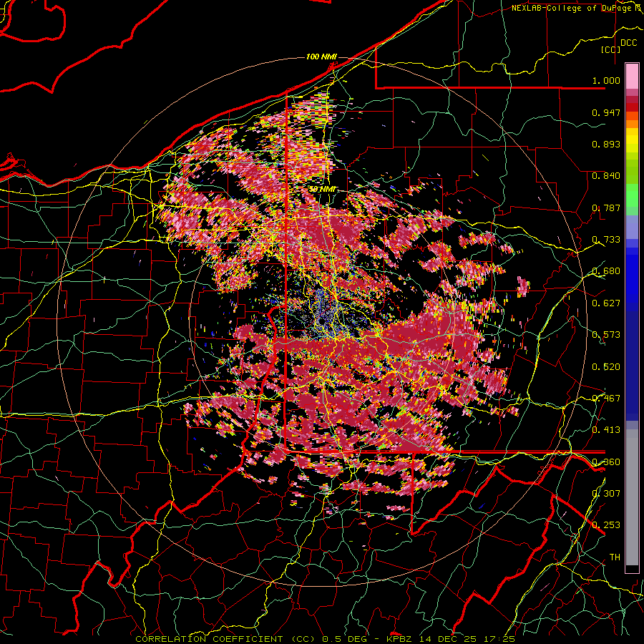Select the 0.307 scale value
644x644 pixels.
point(606,493)
